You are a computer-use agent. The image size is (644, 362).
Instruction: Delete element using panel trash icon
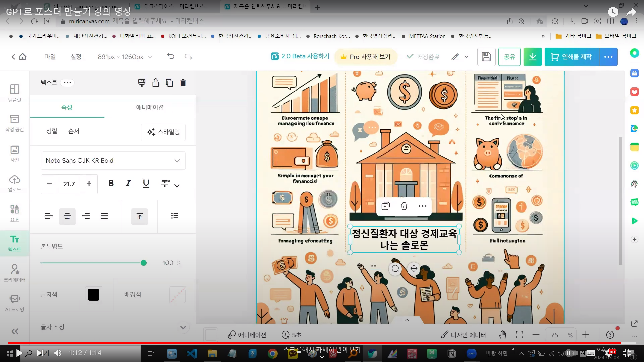pos(183,83)
